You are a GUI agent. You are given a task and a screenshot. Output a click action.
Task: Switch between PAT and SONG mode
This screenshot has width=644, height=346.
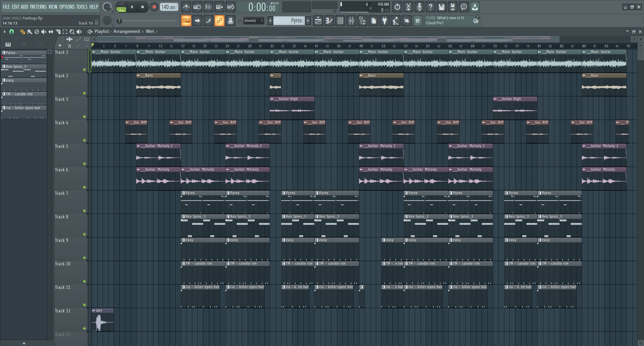[x=121, y=7]
